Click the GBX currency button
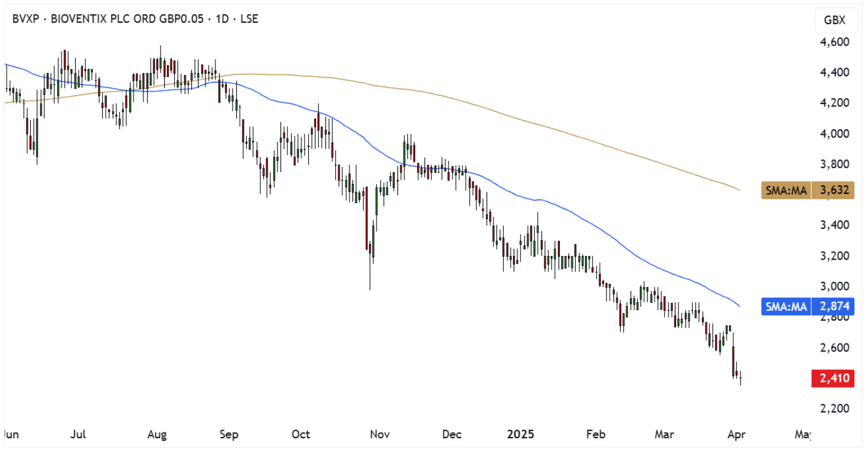The height and width of the screenshot is (453, 868). click(835, 20)
